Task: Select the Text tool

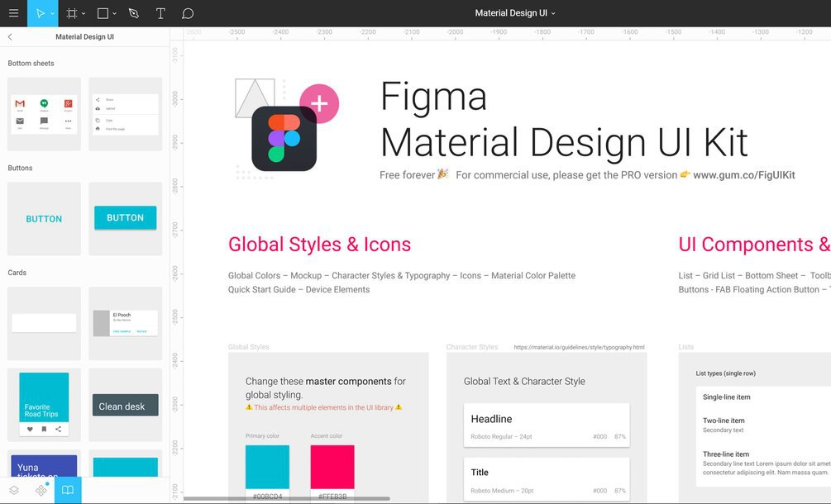Action: [x=160, y=13]
